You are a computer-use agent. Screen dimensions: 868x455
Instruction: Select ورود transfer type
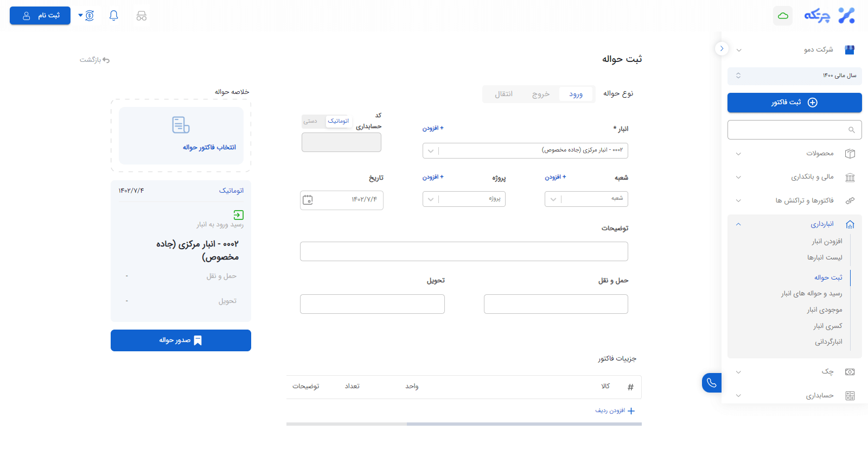576,94
